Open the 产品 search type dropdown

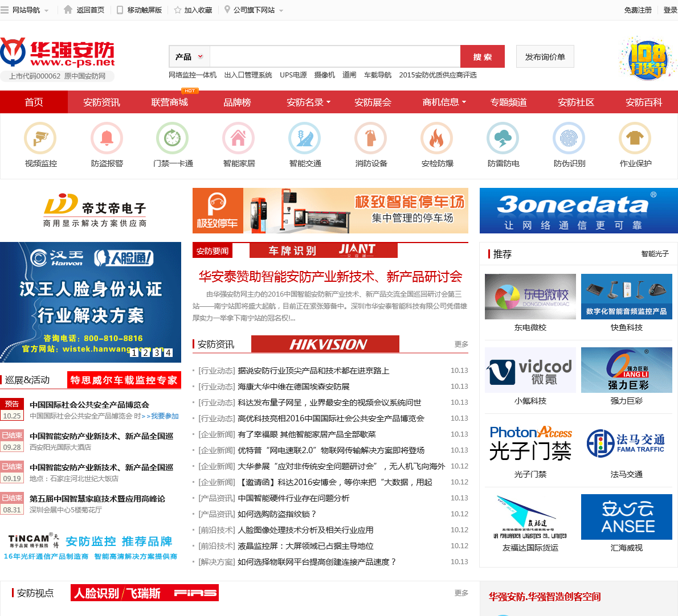189,56
